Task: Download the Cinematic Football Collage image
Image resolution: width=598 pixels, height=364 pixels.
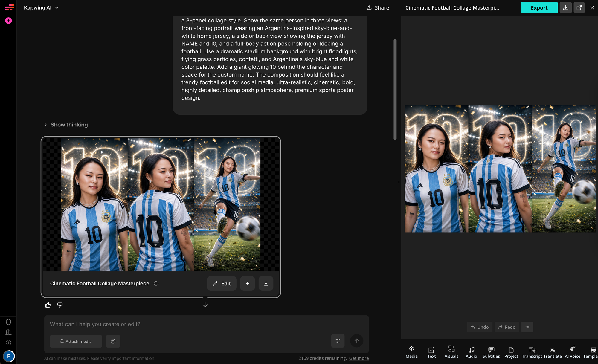Action: coord(266,283)
